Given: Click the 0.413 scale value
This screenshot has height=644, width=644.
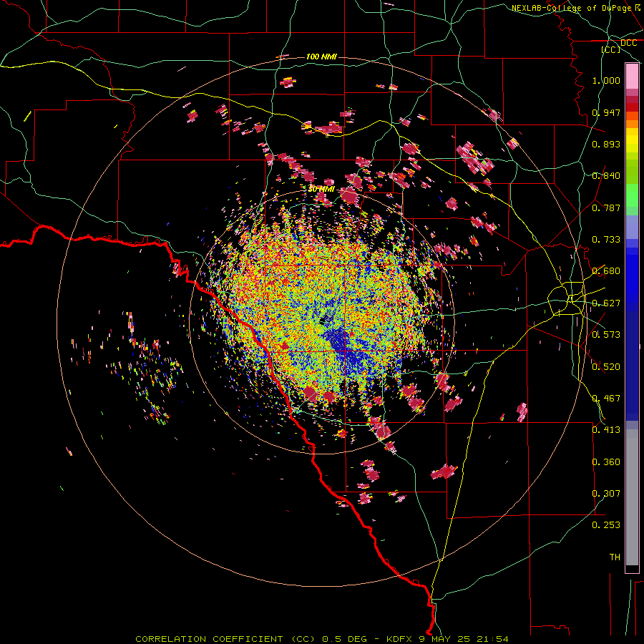Looking at the screenshot, I should (x=606, y=430).
